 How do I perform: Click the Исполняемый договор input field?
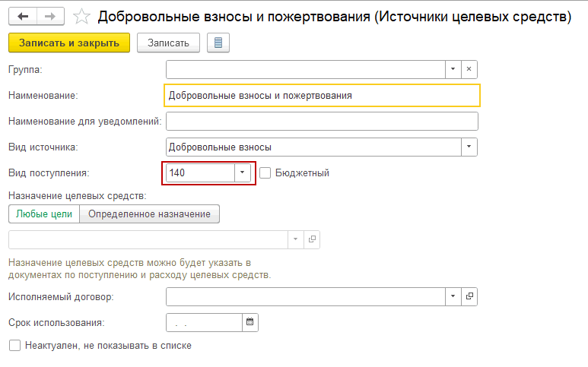(x=306, y=296)
